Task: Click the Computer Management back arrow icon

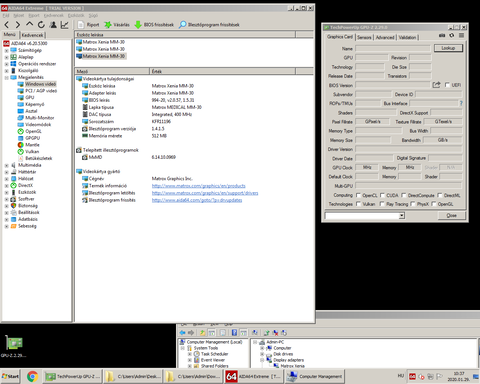Action: [182, 333]
